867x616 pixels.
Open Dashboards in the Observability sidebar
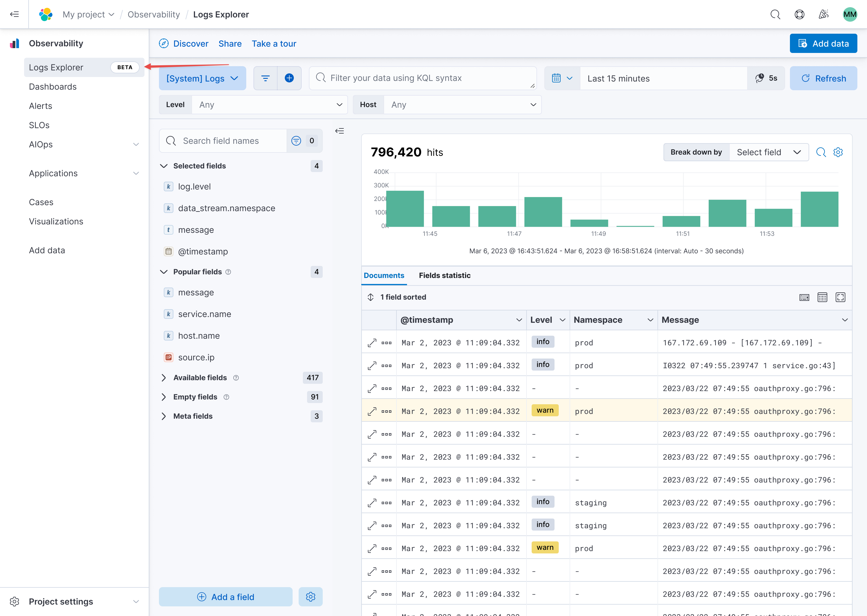(53, 87)
